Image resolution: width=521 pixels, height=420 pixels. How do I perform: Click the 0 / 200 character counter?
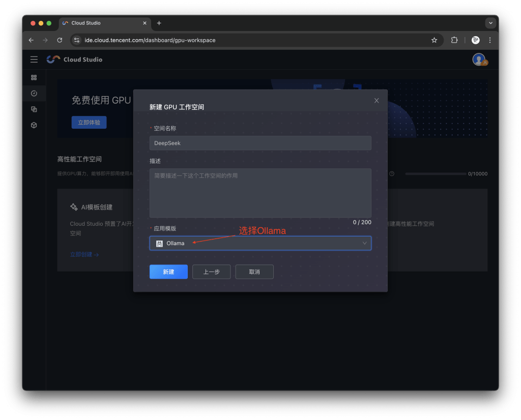(x=362, y=222)
